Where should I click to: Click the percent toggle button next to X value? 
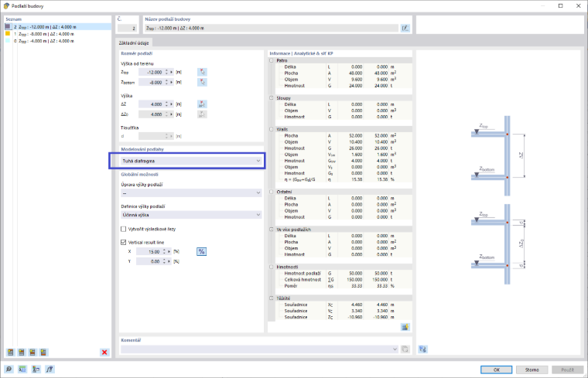(201, 252)
